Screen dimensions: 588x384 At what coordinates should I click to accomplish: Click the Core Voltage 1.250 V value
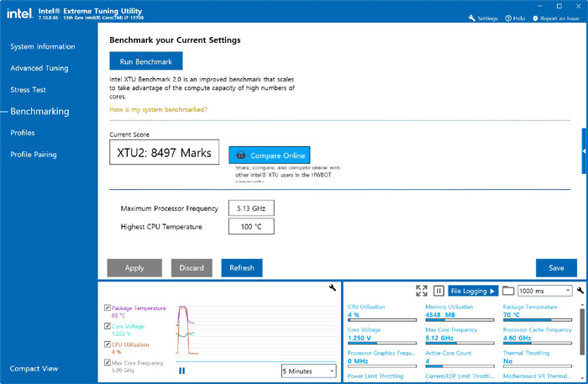tap(360, 338)
